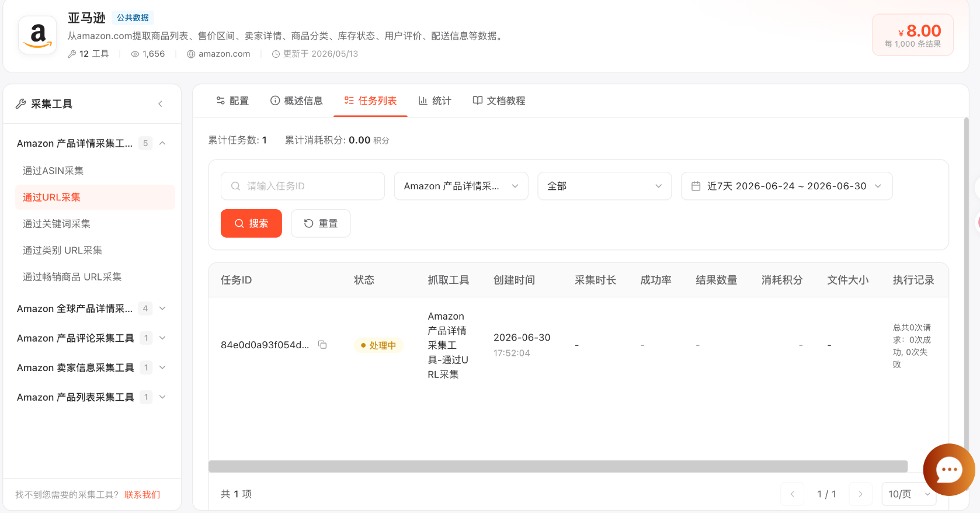This screenshot has width=980, height=513.
Task: Open the 统计 tab
Action: click(435, 101)
